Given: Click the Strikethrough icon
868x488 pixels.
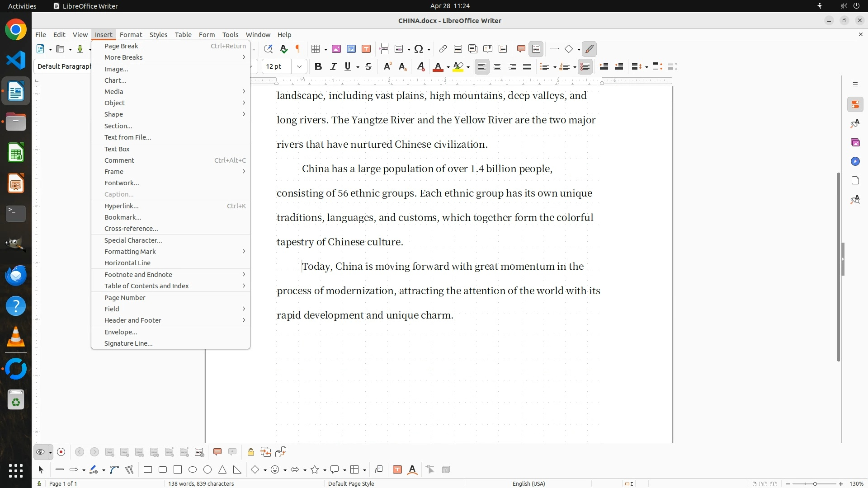Looking at the screenshot, I should click(368, 66).
